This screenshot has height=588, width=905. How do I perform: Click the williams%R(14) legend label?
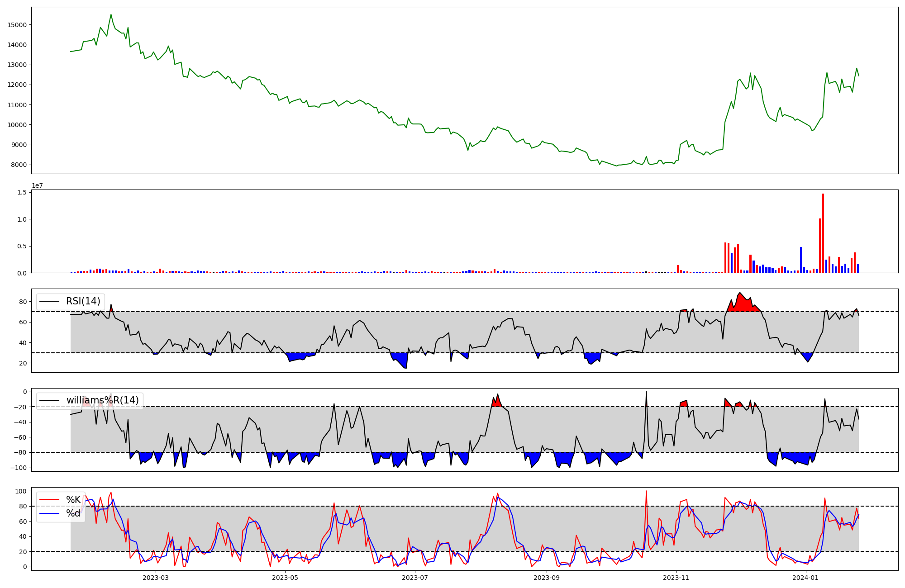pyautogui.click(x=102, y=400)
